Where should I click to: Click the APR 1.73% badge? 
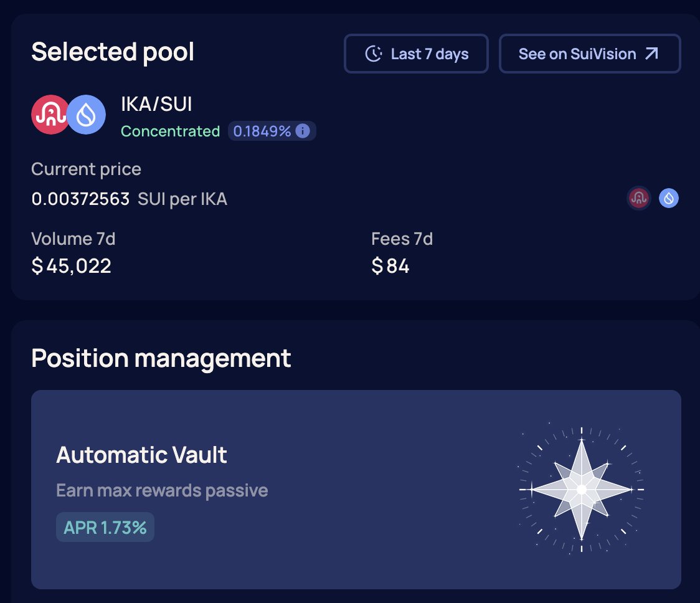(105, 527)
